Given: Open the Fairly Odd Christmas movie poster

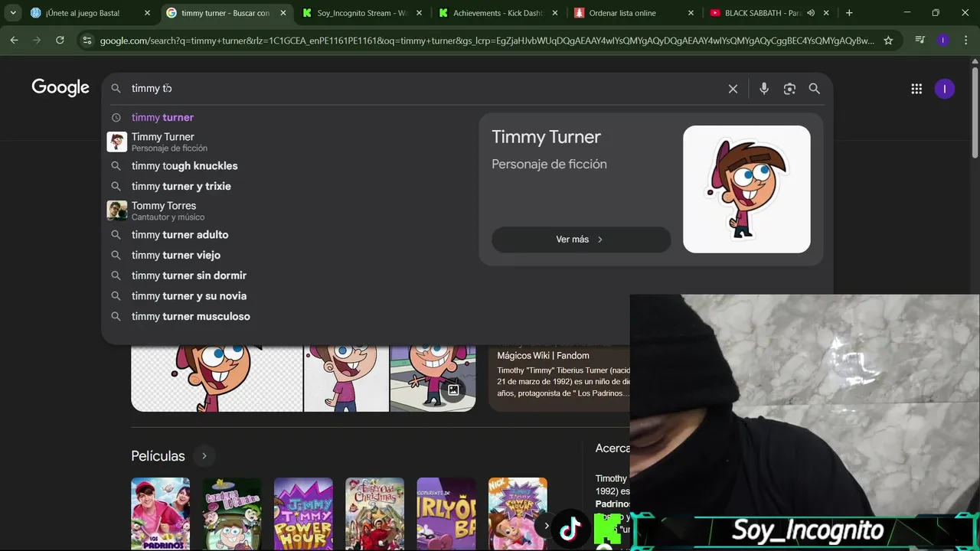Looking at the screenshot, I should click(x=374, y=514).
